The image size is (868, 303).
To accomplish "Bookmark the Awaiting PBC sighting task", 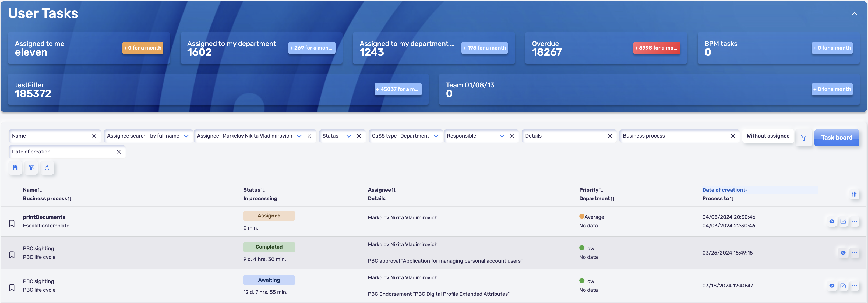I will (12, 287).
